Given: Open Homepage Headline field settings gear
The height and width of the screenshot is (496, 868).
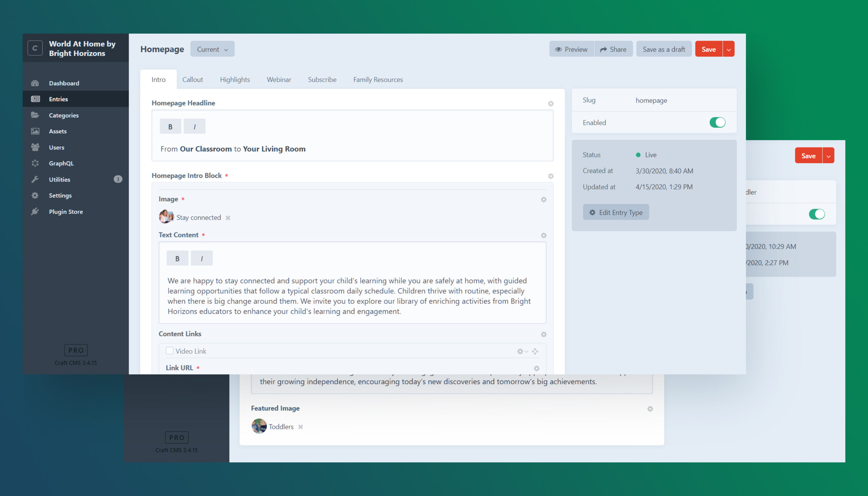Looking at the screenshot, I should click(551, 103).
